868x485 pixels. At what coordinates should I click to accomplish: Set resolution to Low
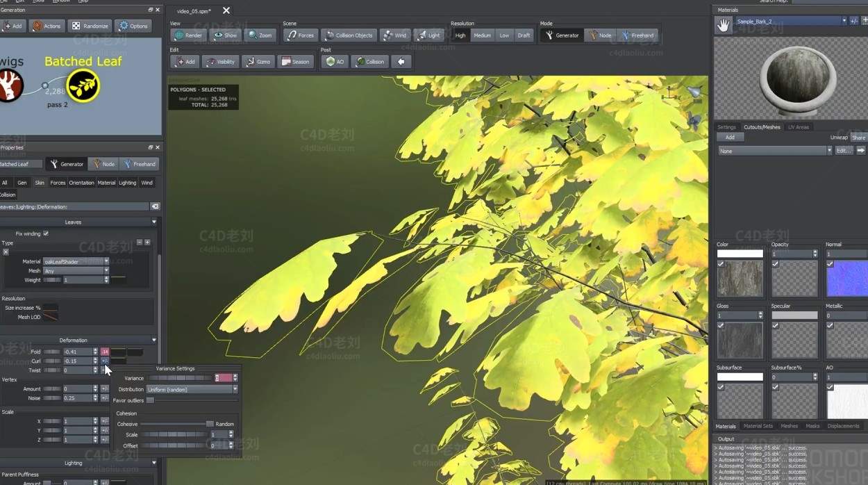(x=504, y=35)
